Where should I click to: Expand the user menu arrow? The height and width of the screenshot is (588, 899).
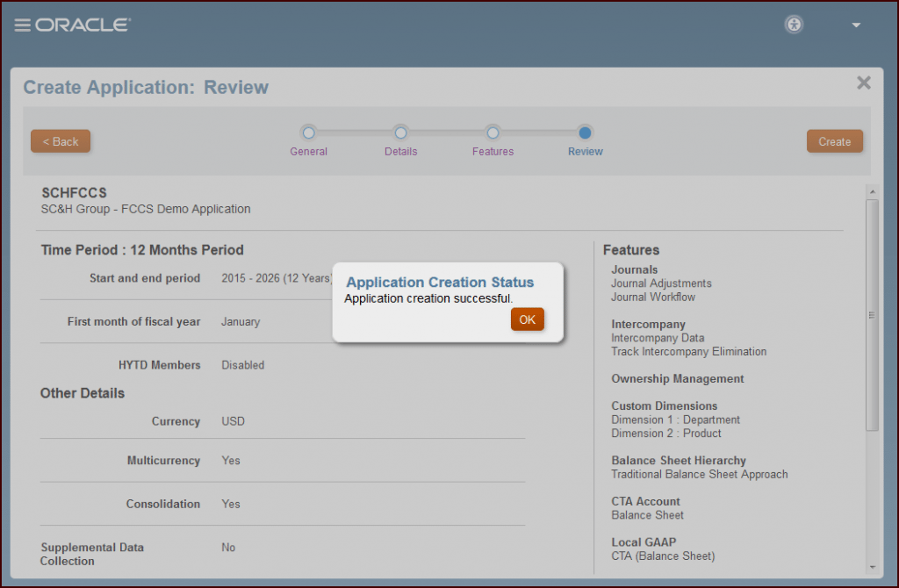click(856, 25)
